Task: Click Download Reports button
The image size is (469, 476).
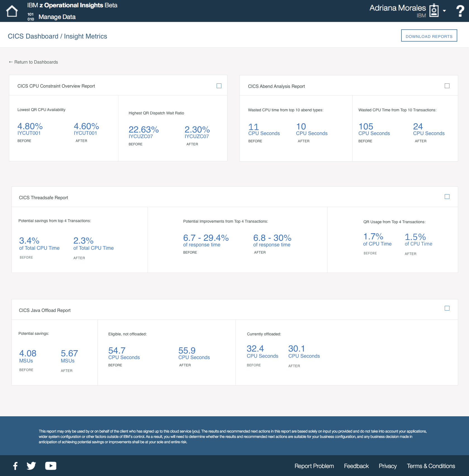Action: click(x=429, y=35)
